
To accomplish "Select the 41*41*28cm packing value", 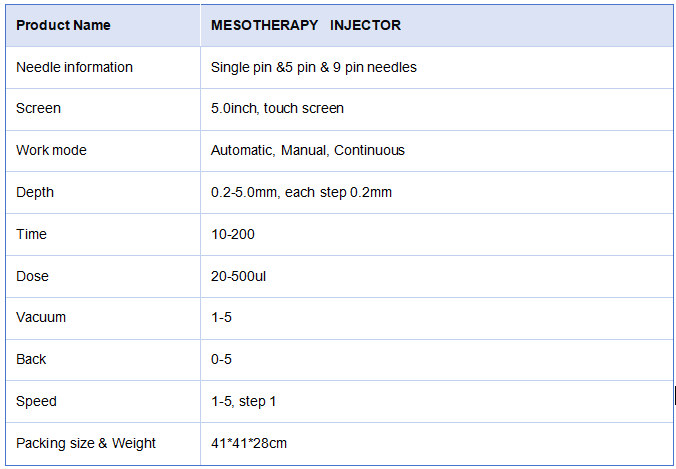I will tap(249, 443).
